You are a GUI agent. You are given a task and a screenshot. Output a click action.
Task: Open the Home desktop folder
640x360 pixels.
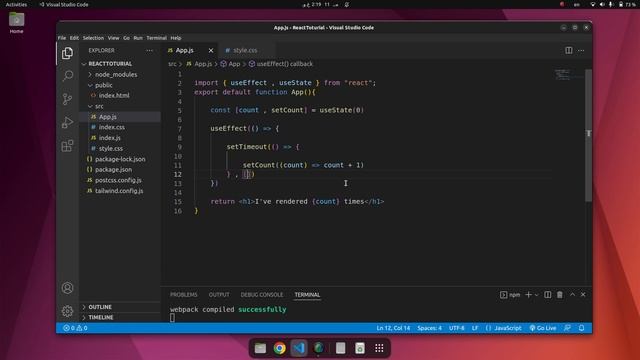pos(16,23)
